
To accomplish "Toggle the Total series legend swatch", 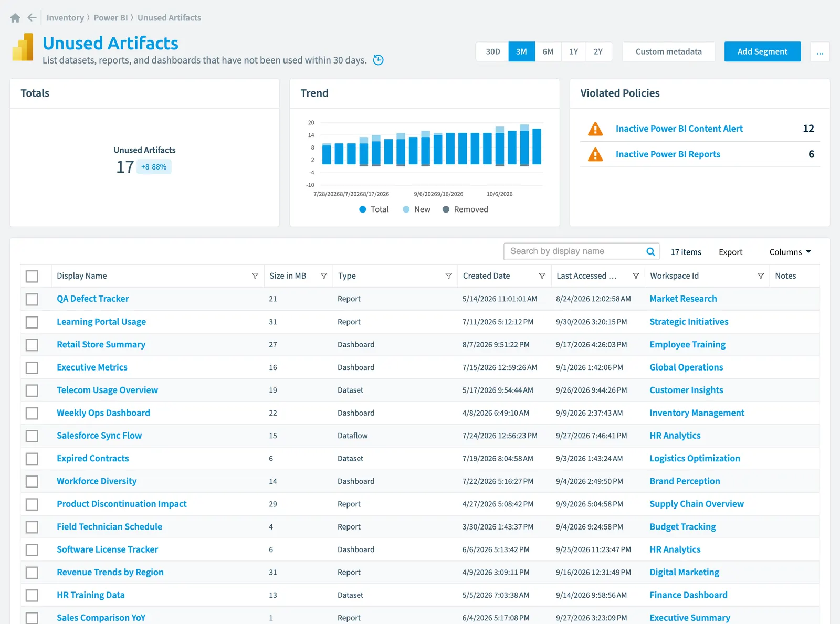I will (x=362, y=209).
